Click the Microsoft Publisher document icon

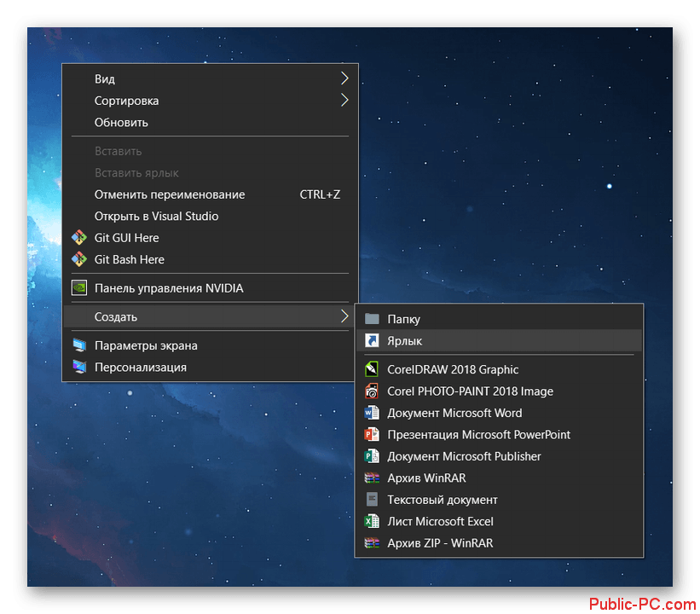tap(372, 456)
